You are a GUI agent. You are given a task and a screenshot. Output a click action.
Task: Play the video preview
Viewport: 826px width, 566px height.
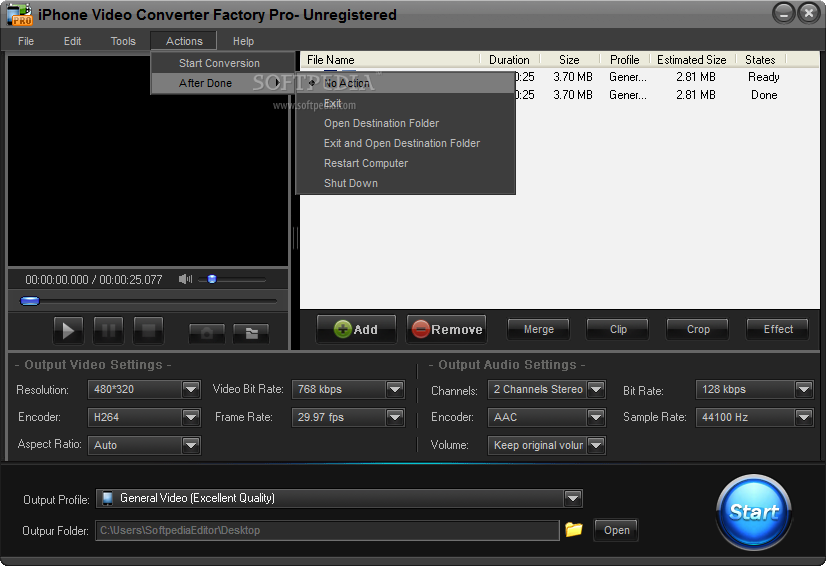point(68,331)
